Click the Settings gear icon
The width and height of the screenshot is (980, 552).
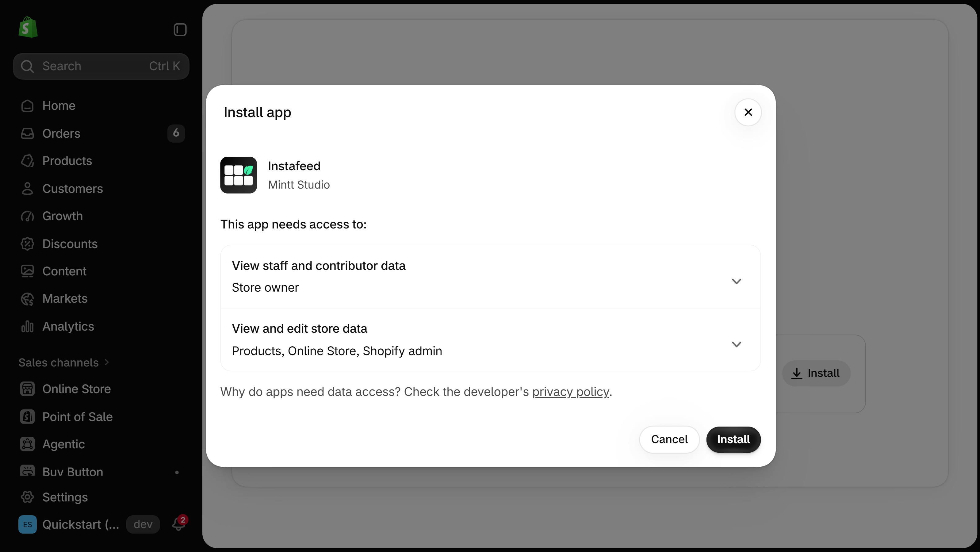pos(27,497)
